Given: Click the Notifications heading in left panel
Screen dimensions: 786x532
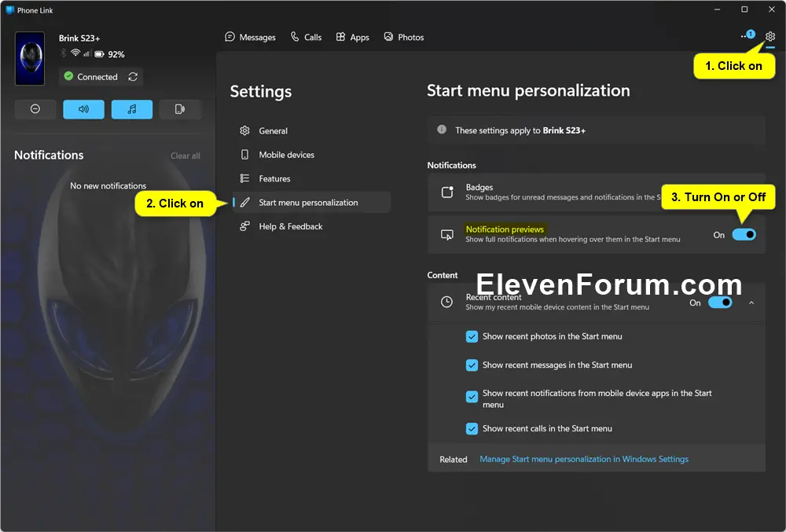Looking at the screenshot, I should pyautogui.click(x=49, y=156).
